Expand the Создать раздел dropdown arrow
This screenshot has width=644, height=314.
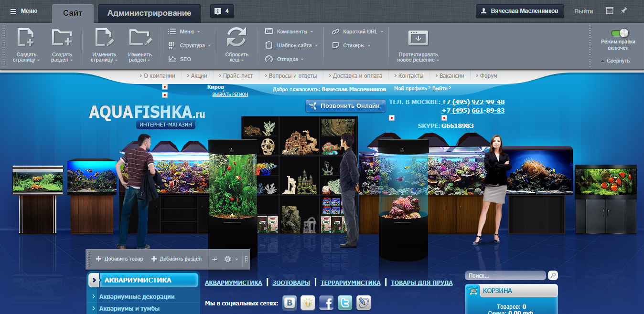(x=72, y=61)
